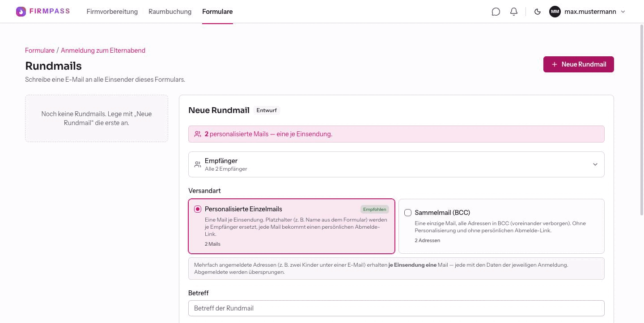Click the Neue Rundmail button

pyautogui.click(x=578, y=64)
